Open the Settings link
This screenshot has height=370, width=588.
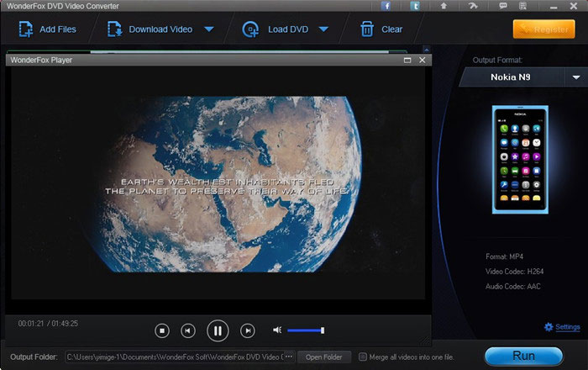point(567,327)
